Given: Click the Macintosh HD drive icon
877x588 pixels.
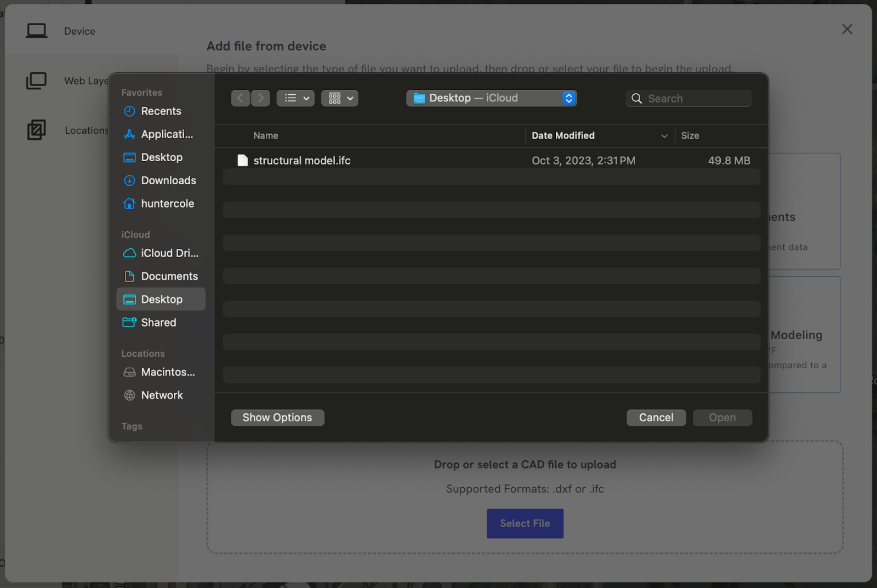Looking at the screenshot, I should pos(129,372).
